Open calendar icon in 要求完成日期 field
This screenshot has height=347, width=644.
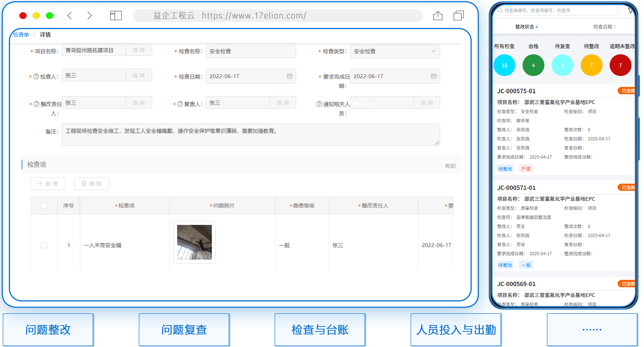434,76
